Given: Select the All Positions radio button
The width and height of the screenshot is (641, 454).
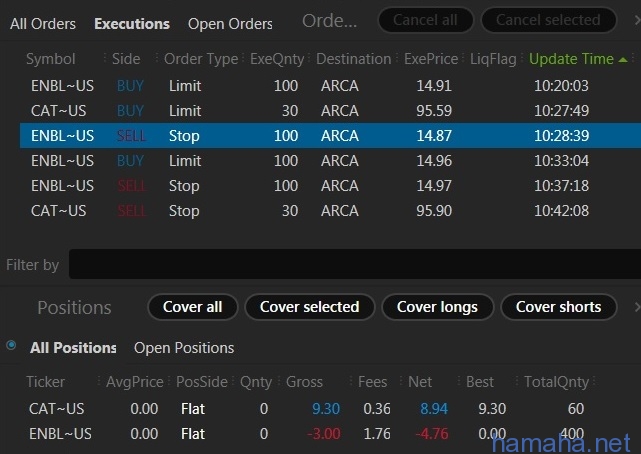Looking at the screenshot, I should 11,346.
